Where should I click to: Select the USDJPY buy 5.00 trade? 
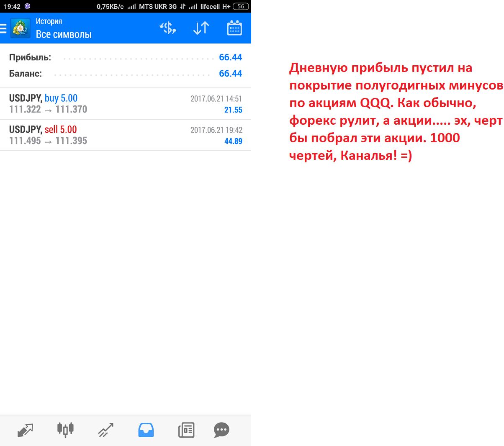point(126,104)
